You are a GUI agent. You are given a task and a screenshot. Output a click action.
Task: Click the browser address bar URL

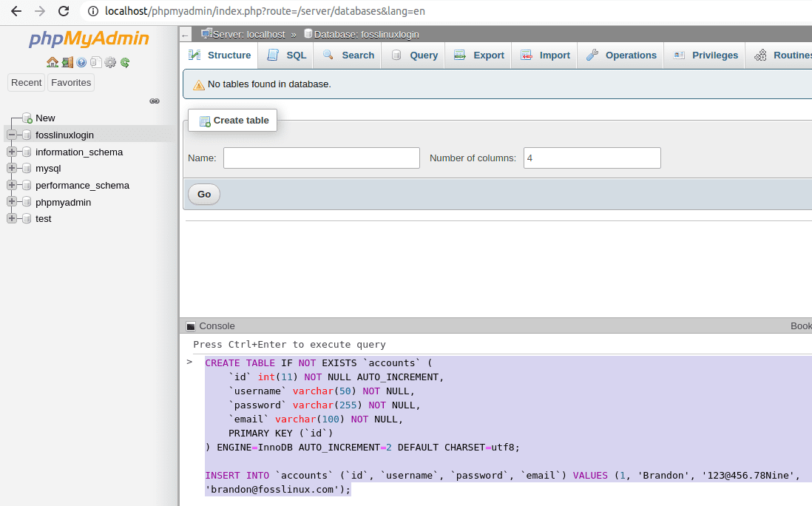point(265,11)
